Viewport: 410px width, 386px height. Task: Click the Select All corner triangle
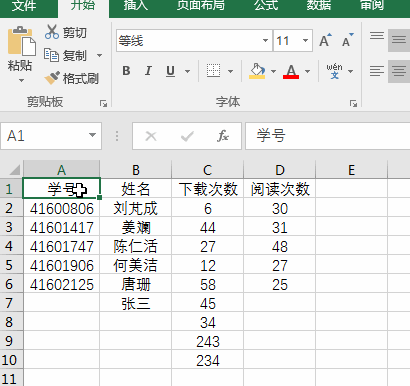tap(14, 170)
